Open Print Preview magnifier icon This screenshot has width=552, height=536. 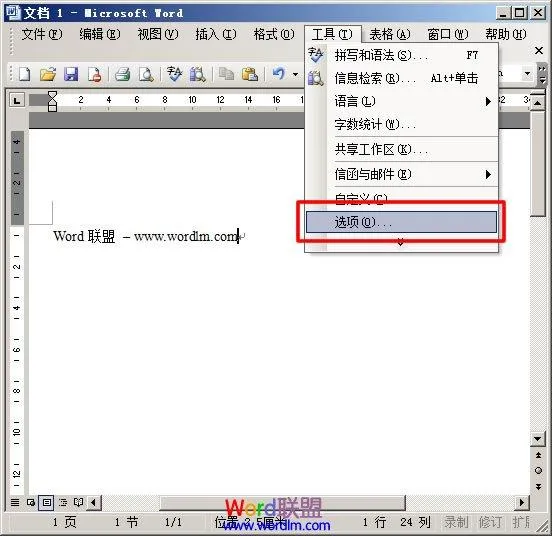tap(146, 74)
